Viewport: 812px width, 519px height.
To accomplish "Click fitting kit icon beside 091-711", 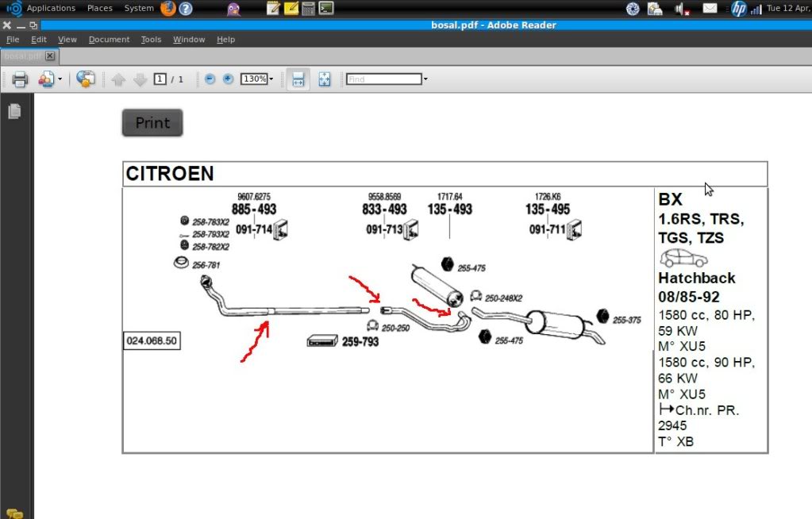I will click(575, 229).
